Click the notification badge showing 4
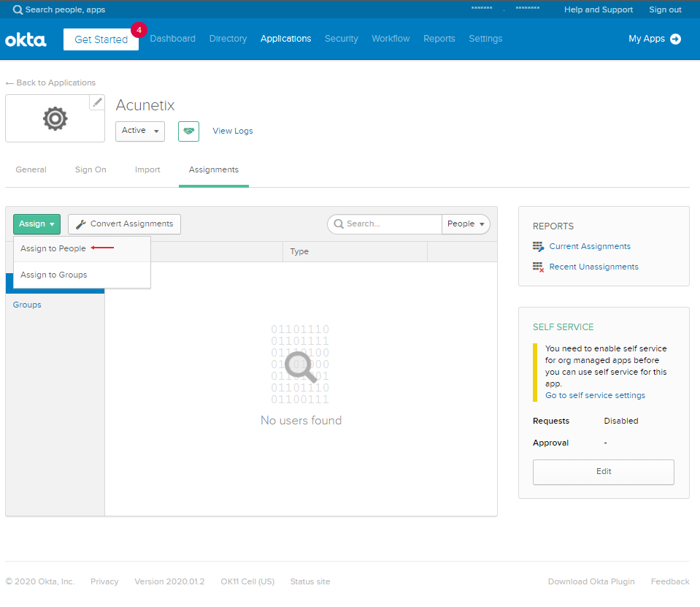 coord(139,30)
